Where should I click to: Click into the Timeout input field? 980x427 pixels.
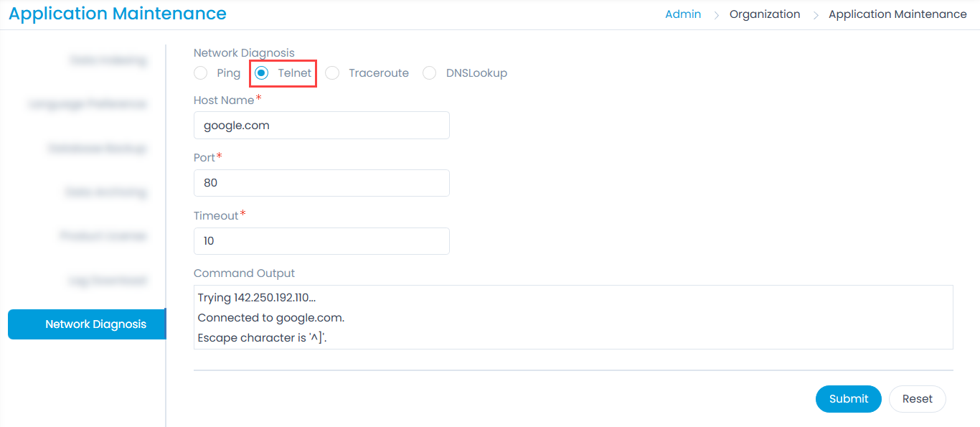[x=321, y=241]
